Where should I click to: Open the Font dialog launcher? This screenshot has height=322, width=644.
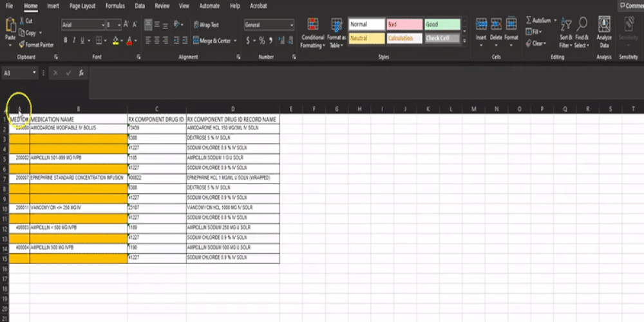tap(138, 57)
